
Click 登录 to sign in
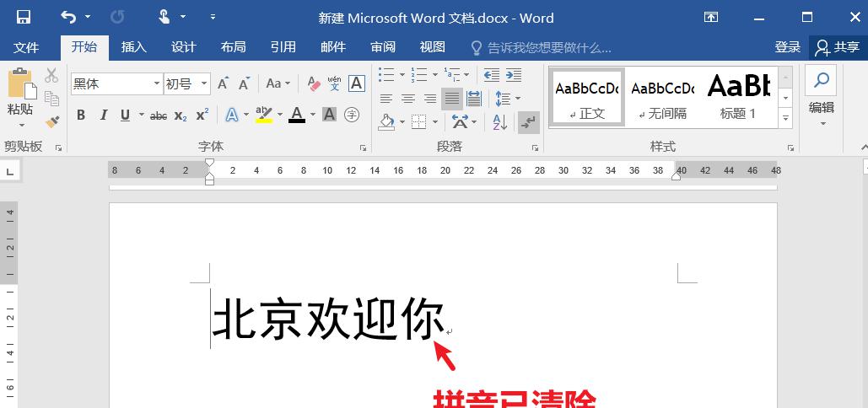(x=788, y=47)
